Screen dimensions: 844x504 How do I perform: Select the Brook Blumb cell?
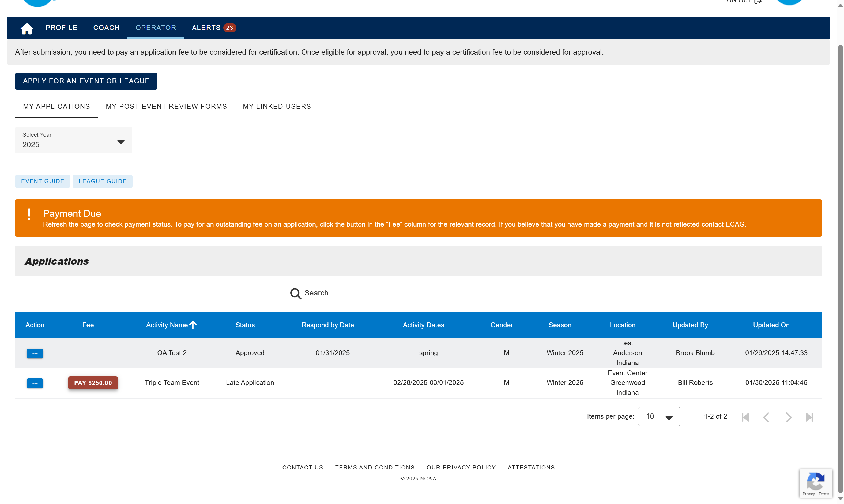[695, 353]
